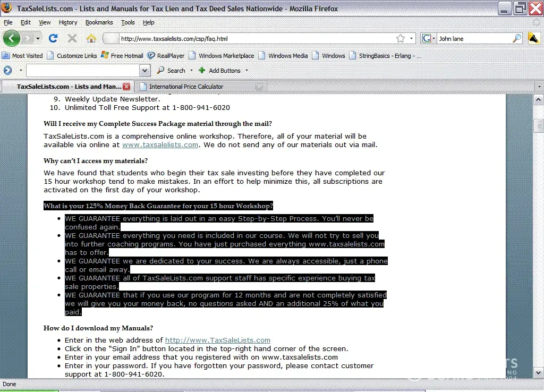Open the http://www.TaxSaleLists.com link

pos(217,340)
